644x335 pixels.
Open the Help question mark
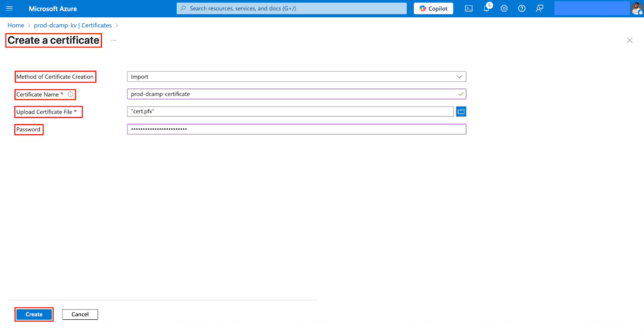(522, 8)
